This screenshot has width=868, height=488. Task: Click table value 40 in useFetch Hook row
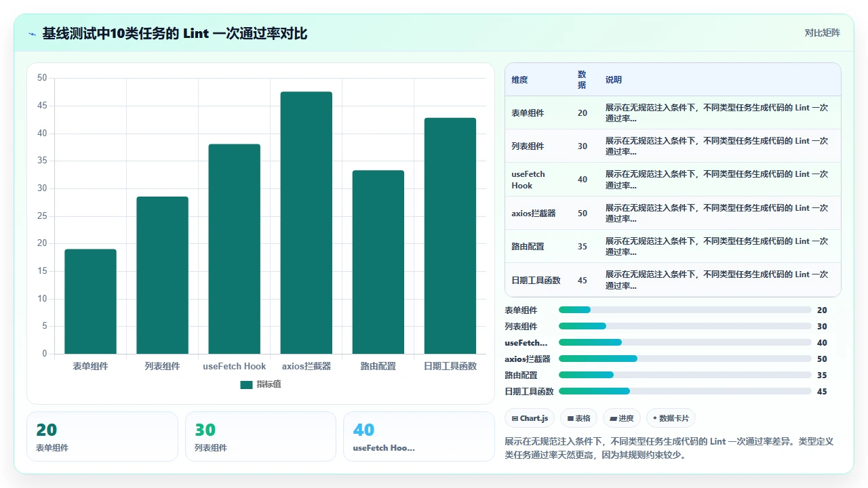coord(583,180)
